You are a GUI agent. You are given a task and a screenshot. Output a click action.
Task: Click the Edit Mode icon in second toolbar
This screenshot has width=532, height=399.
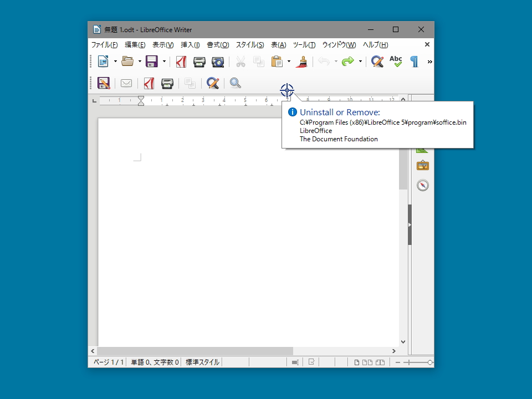(104, 83)
